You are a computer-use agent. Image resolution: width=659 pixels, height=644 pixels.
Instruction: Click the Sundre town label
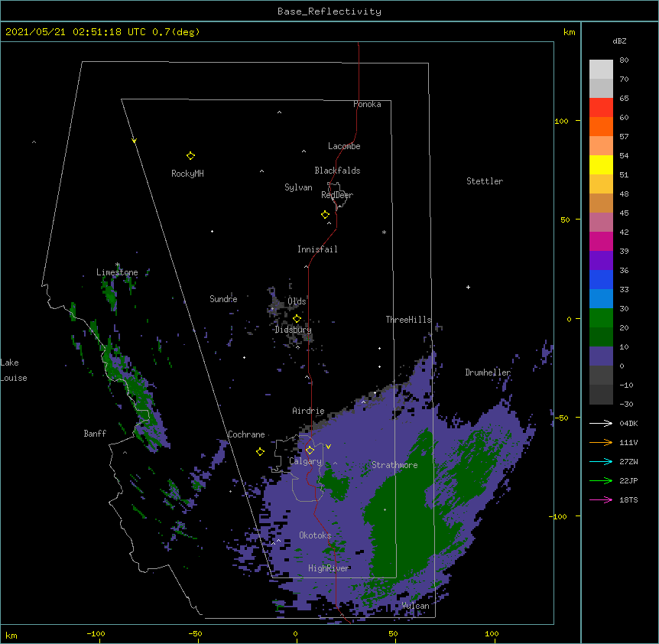[x=223, y=299]
